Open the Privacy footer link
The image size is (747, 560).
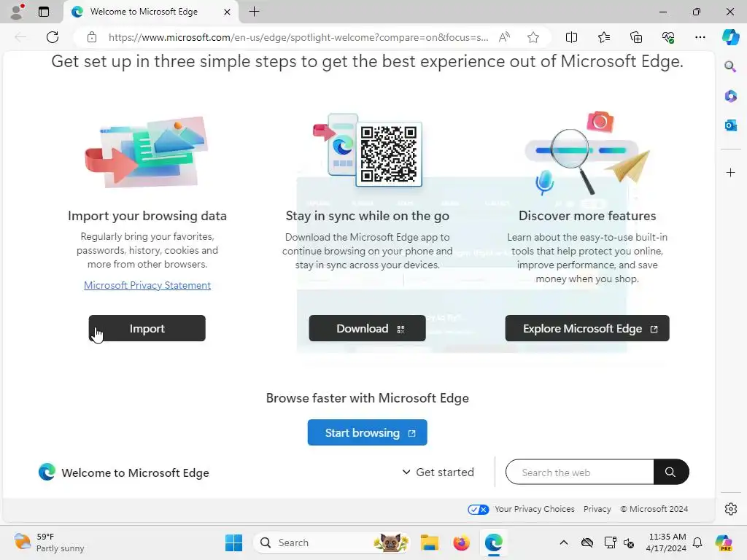[x=597, y=509]
